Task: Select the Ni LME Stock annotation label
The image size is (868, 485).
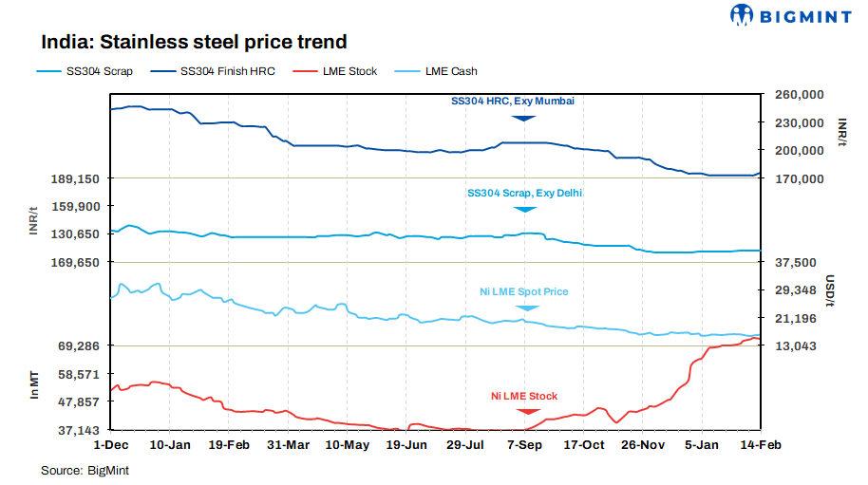Action: [524, 396]
